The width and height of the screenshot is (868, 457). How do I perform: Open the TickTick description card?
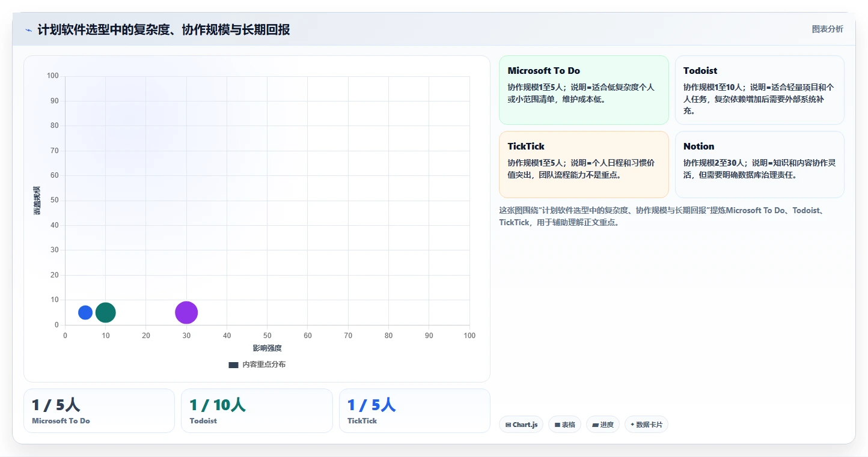coord(584,165)
